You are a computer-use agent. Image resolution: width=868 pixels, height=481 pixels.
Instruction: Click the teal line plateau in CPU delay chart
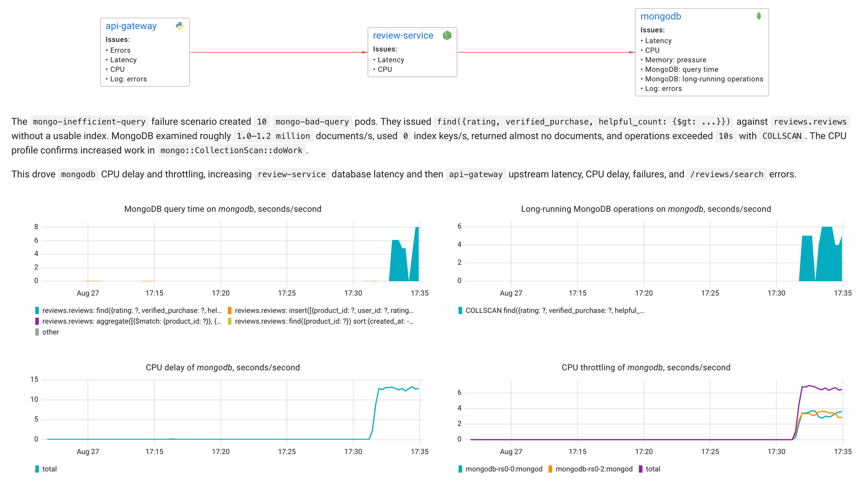398,388
